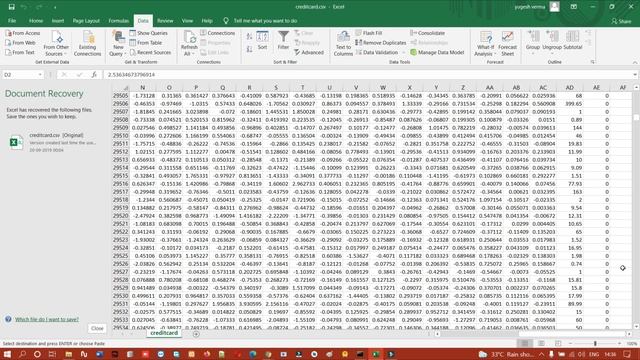This screenshot has width=640, height=360.
Task: Click Tell me what you want to do
Action: point(265,21)
